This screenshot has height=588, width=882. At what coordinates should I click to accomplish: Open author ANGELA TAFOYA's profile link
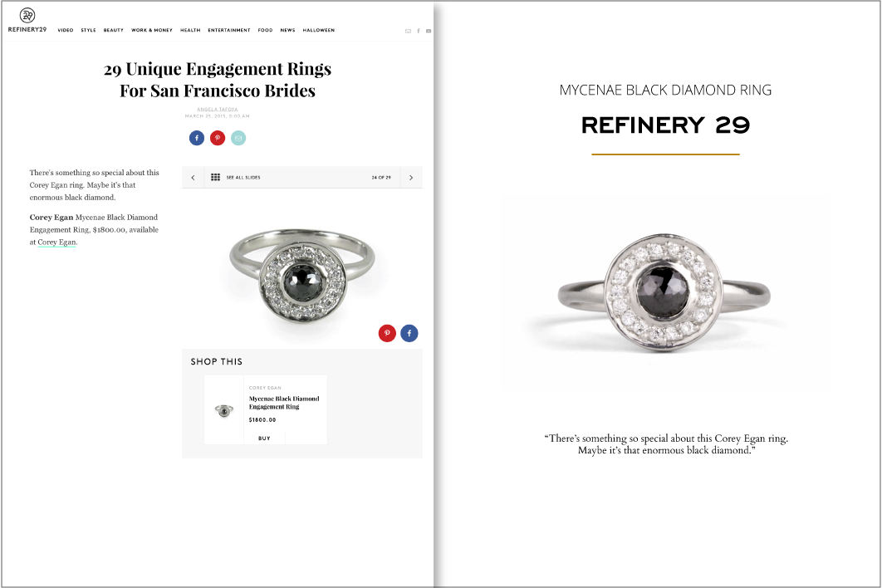[217, 109]
